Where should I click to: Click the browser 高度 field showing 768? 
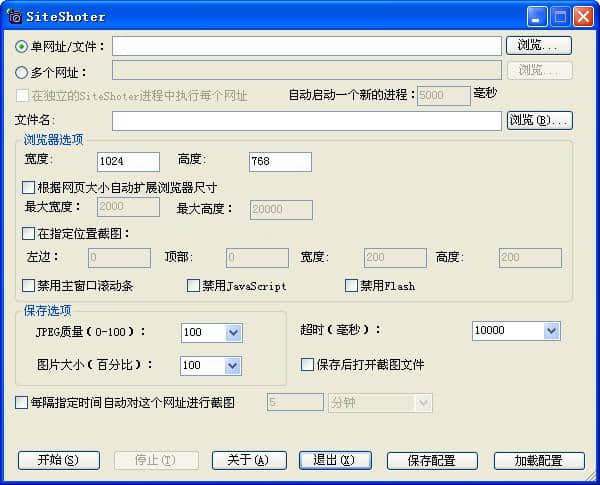280,162
